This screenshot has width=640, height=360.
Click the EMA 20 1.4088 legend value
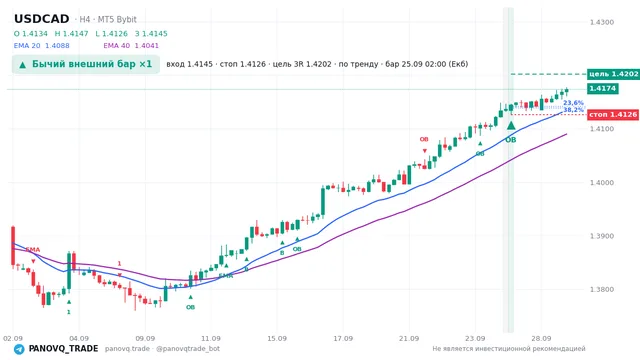42,46
